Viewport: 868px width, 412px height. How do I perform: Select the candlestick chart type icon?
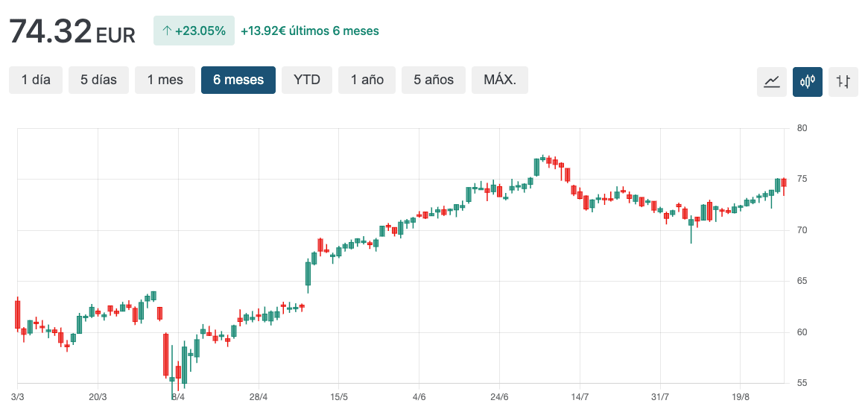pos(808,81)
